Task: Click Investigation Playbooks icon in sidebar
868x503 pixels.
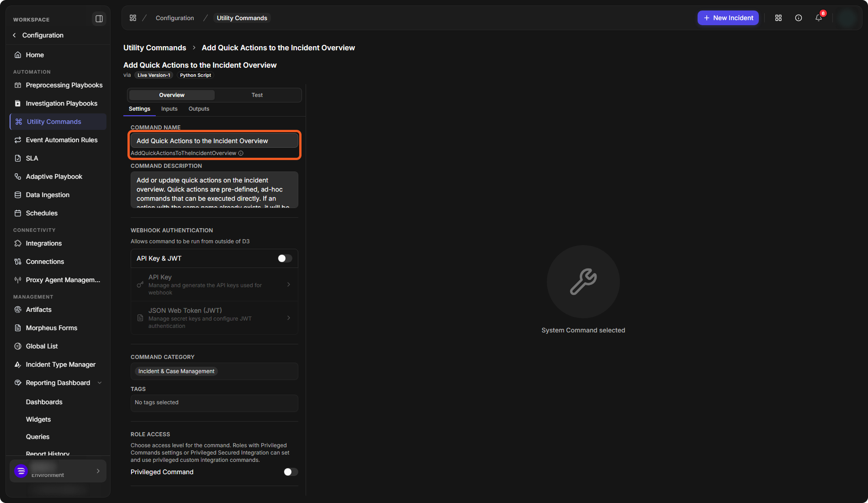Action: [18, 103]
